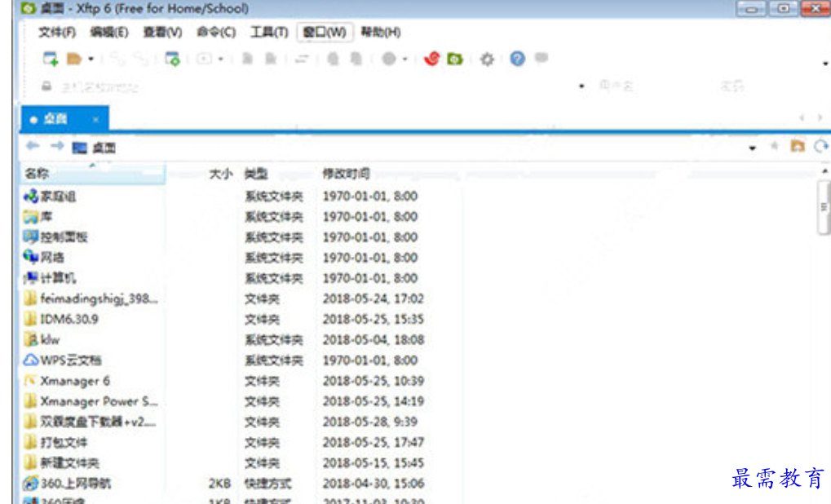Open the 命令(C) menu
831x504 pixels.
click(215, 33)
